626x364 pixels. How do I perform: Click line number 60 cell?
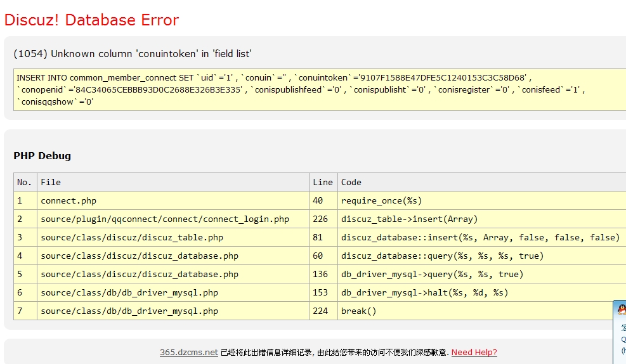(x=323, y=256)
